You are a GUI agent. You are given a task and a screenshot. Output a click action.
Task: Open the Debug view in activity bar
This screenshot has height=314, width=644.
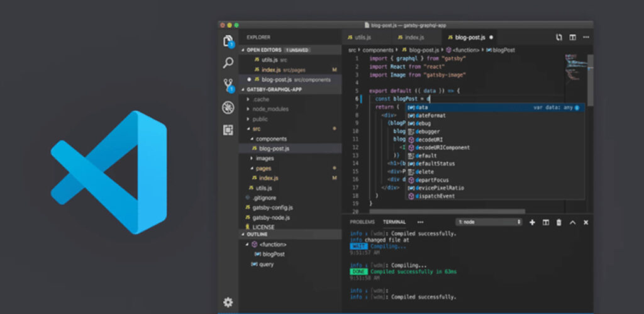[x=228, y=108]
